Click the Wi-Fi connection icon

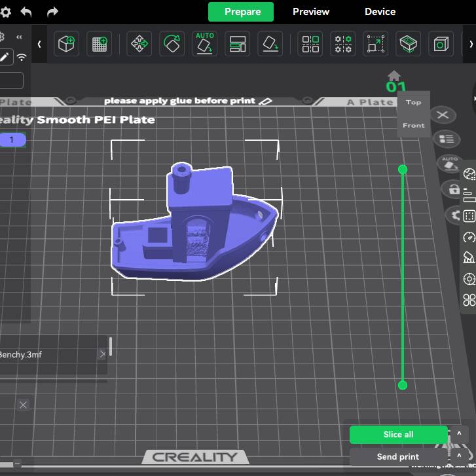click(22, 57)
